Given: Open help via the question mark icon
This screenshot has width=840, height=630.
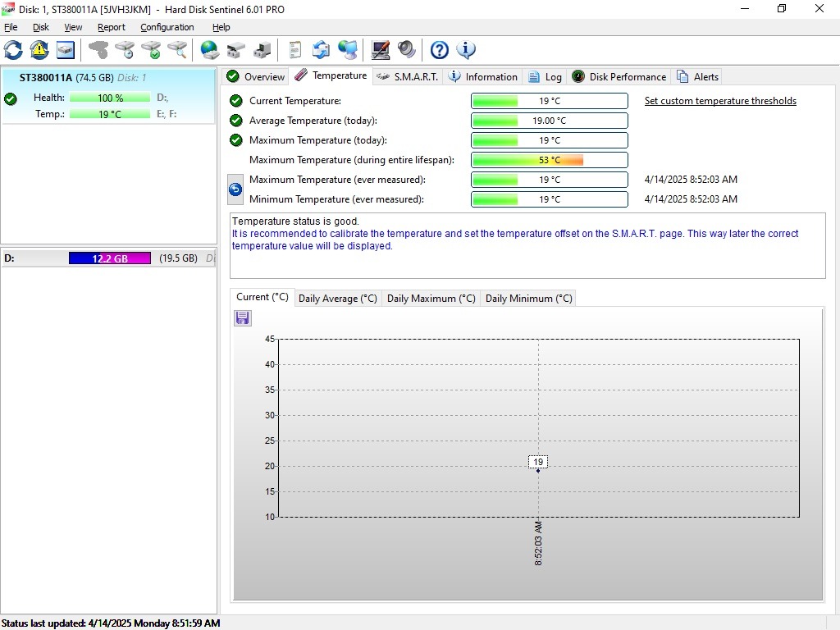Looking at the screenshot, I should point(440,50).
